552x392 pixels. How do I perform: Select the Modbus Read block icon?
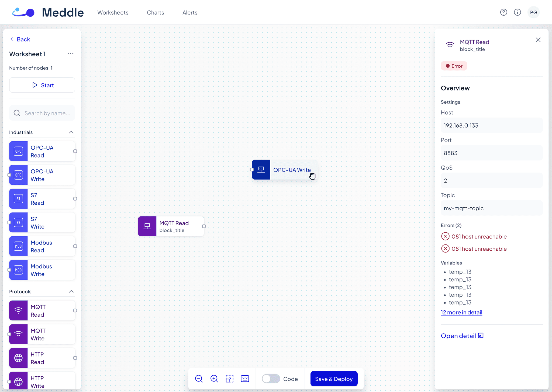tap(18, 246)
